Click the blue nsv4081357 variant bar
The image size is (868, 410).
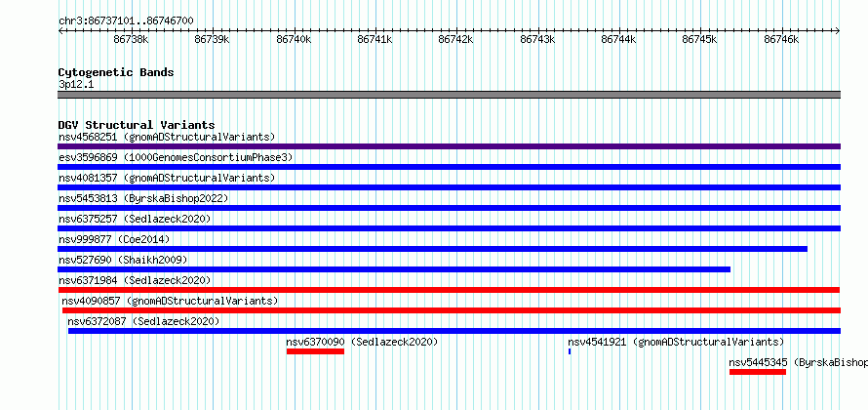pyautogui.click(x=449, y=187)
